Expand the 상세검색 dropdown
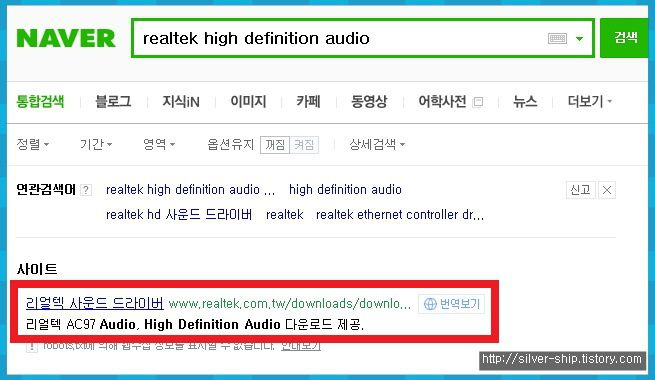The width and height of the screenshot is (655, 380). click(377, 144)
